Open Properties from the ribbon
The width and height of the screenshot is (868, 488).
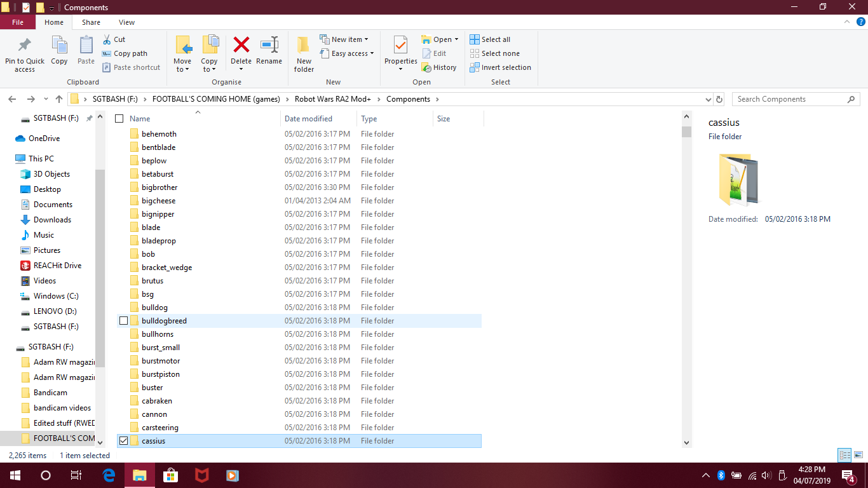click(x=400, y=46)
